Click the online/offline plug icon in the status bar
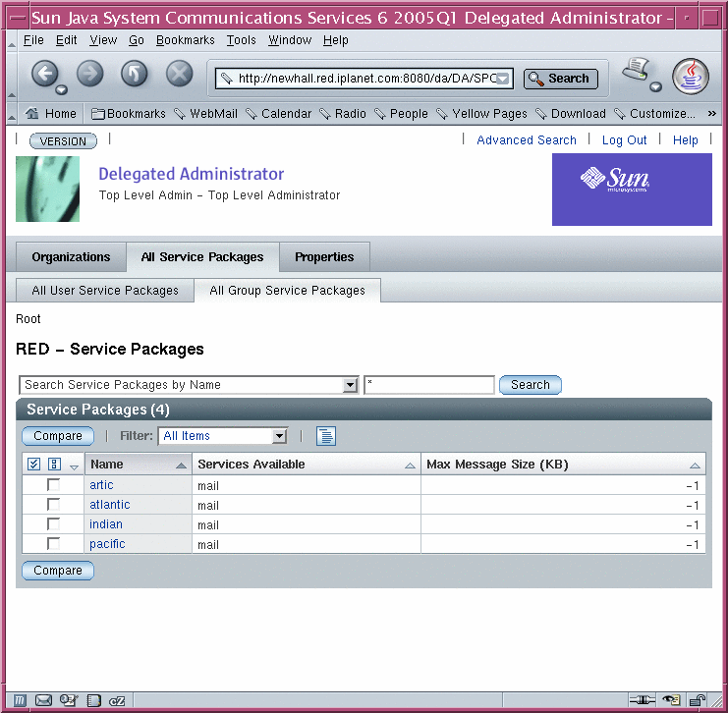 642,700
